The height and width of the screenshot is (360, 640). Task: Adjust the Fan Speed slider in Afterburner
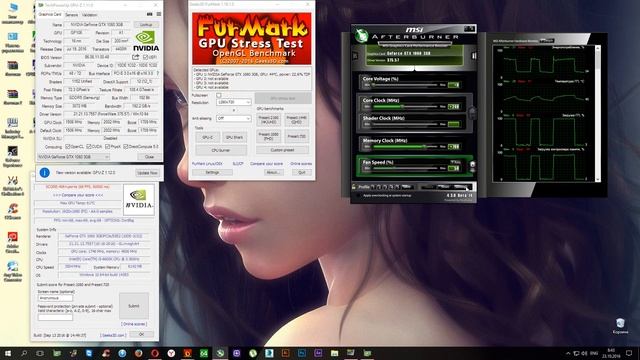pos(405,168)
